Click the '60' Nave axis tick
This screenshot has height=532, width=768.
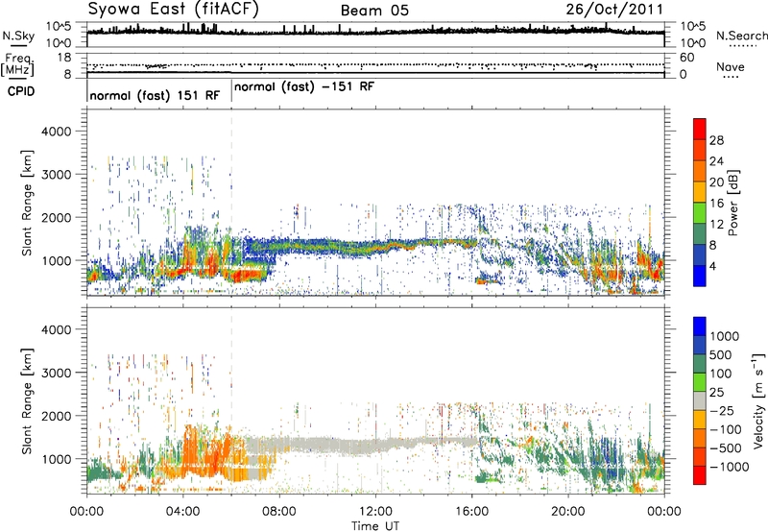pos(686,58)
